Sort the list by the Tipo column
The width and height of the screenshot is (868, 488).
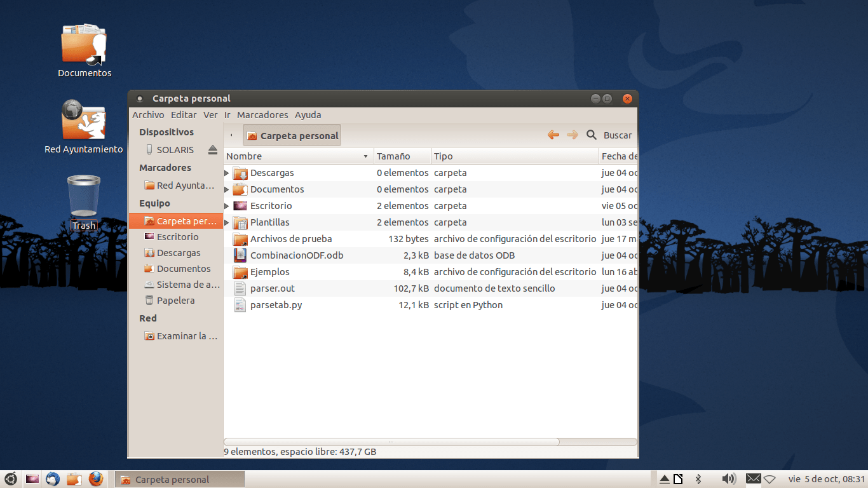click(x=515, y=156)
